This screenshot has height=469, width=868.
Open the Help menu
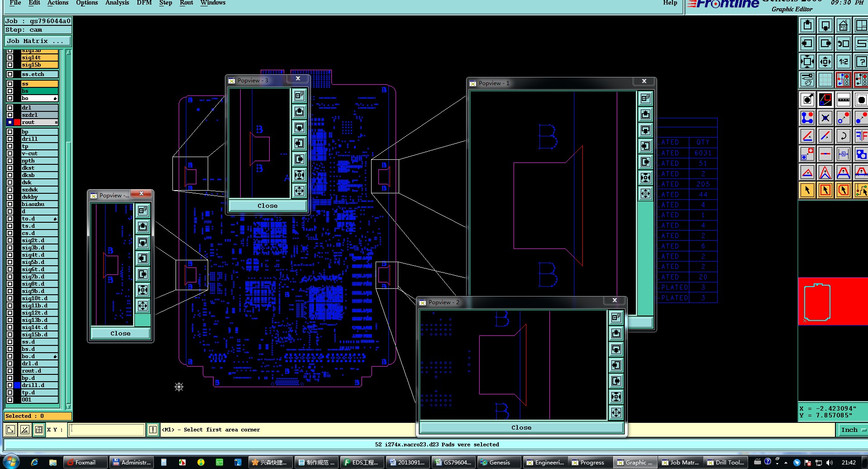pyautogui.click(x=670, y=3)
